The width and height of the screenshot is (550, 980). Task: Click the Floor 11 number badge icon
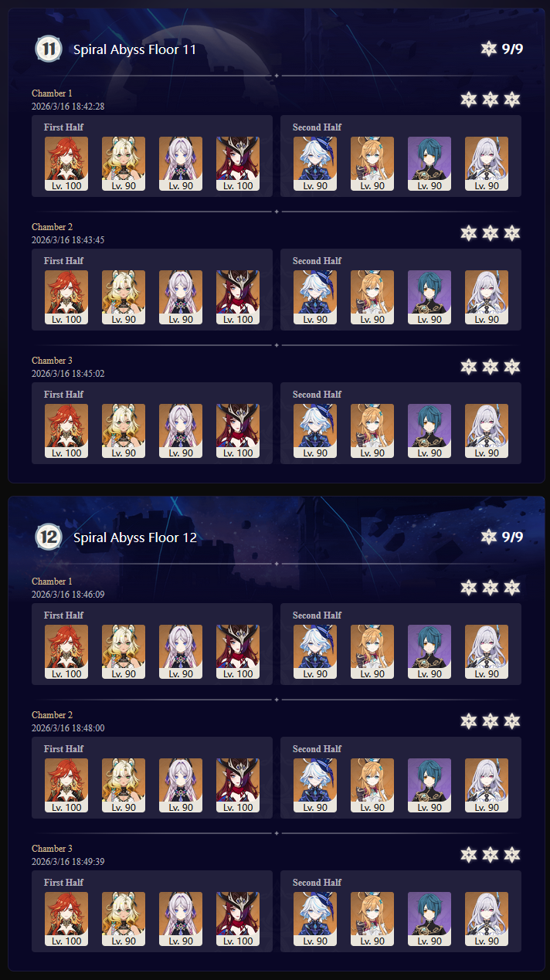click(x=48, y=49)
